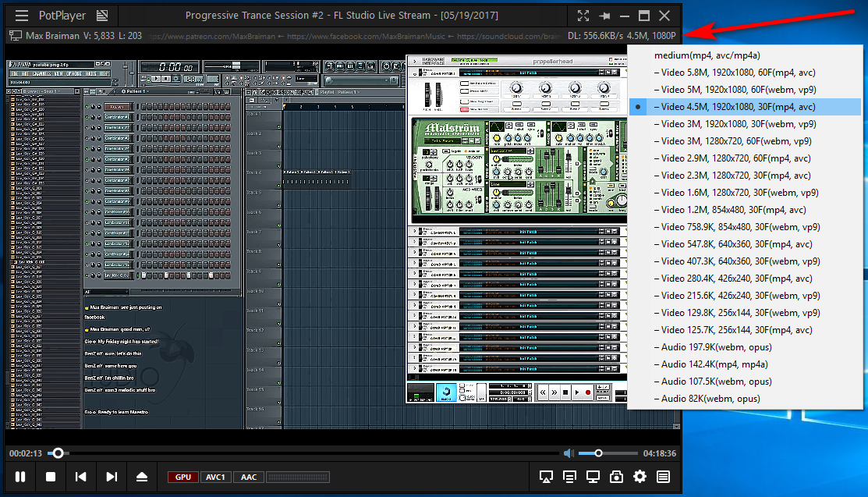Click the monitor display output icon
The image size is (868, 497).
(593, 477)
